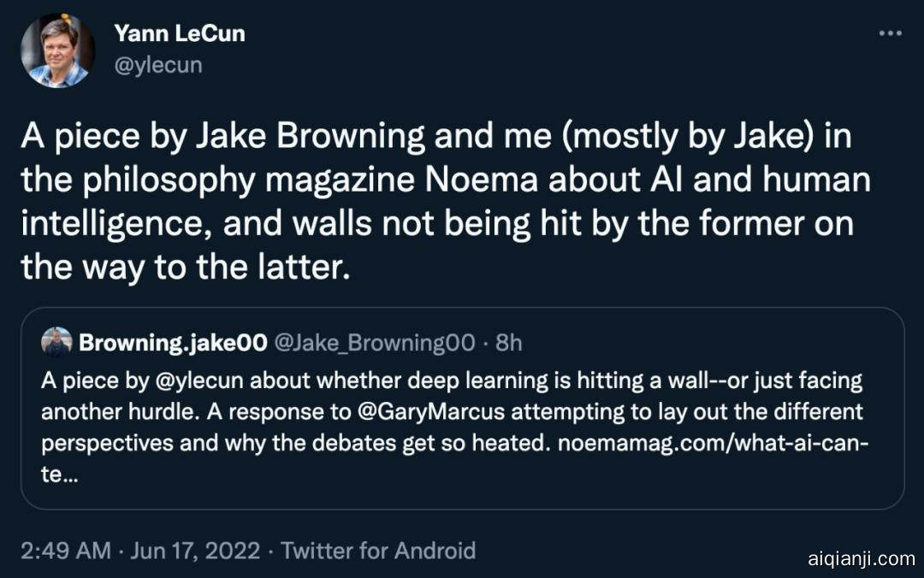Viewport: 924px width, 578px height.
Task: Click the 8h timestamp of quoted tweet
Action: (508, 343)
